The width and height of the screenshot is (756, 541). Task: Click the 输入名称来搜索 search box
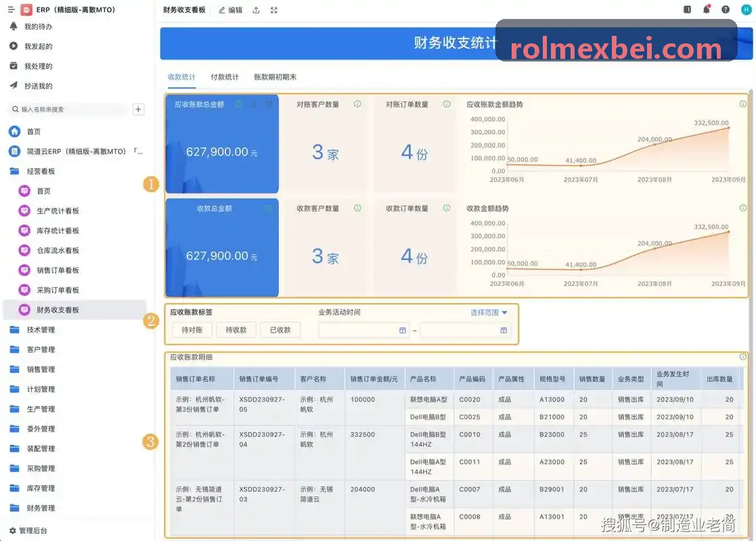click(69, 110)
